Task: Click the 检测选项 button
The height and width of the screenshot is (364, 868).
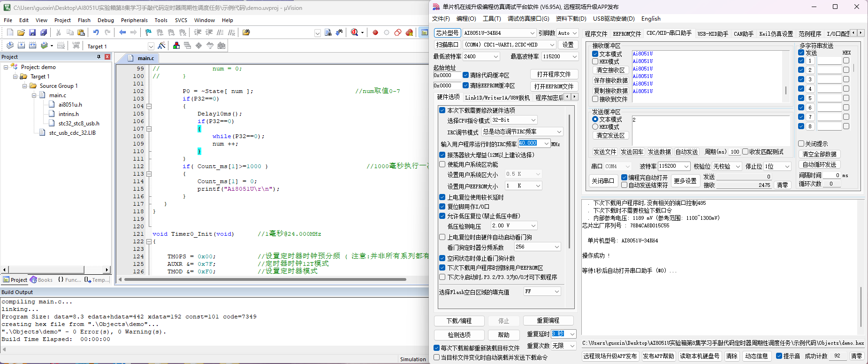Action: [x=459, y=335]
